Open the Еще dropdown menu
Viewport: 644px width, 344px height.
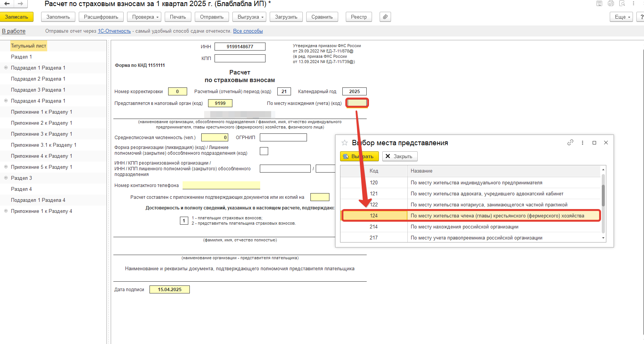pyautogui.click(x=623, y=17)
